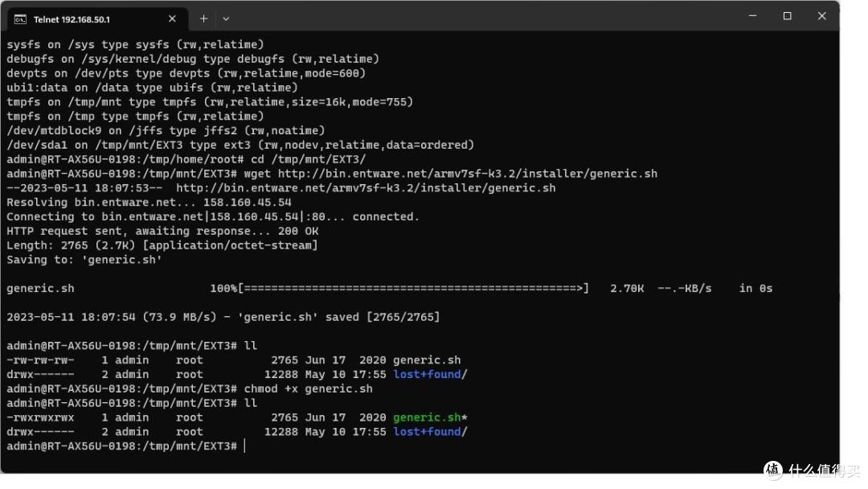Click the URL on the 18:07:53 timestamp line
Image resolution: width=868 pixels, height=489 pixels.
tap(366, 188)
